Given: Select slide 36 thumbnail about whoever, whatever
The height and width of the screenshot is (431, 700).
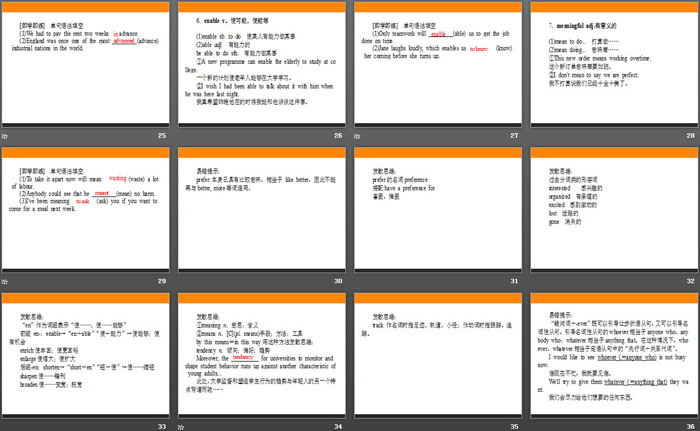Looking at the screenshot, I should pos(614,356).
